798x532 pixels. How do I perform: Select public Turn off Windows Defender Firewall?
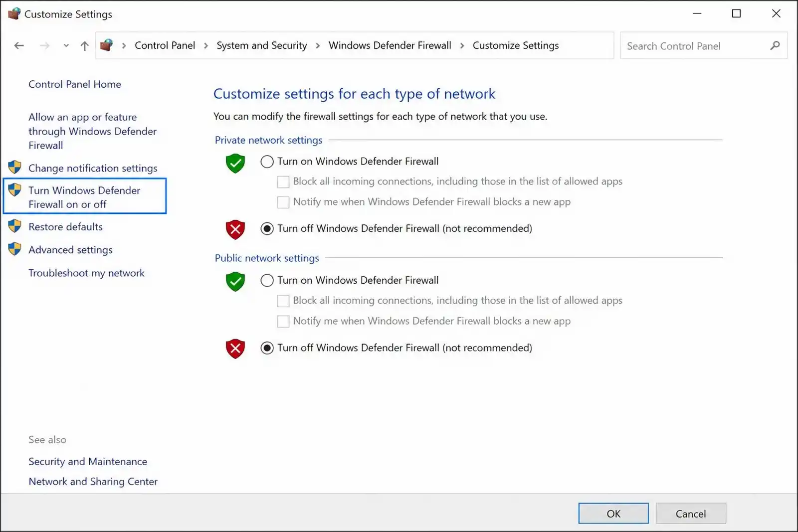click(x=267, y=348)
